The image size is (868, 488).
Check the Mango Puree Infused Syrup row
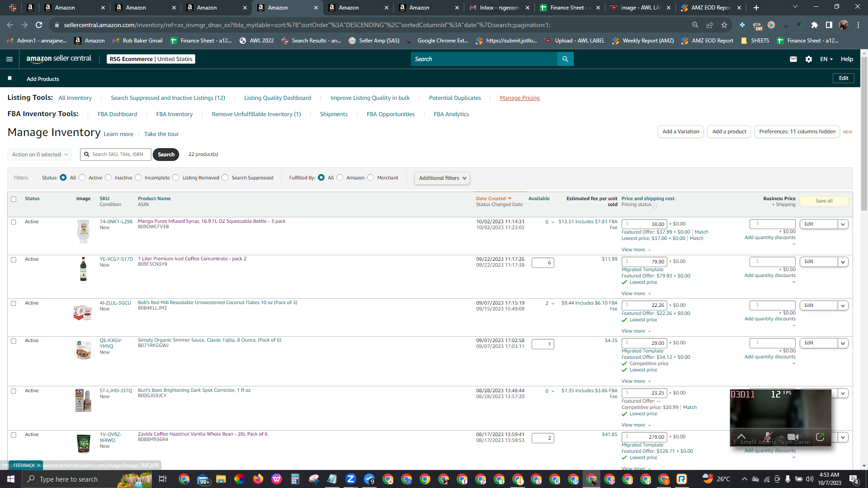(14, 222)
